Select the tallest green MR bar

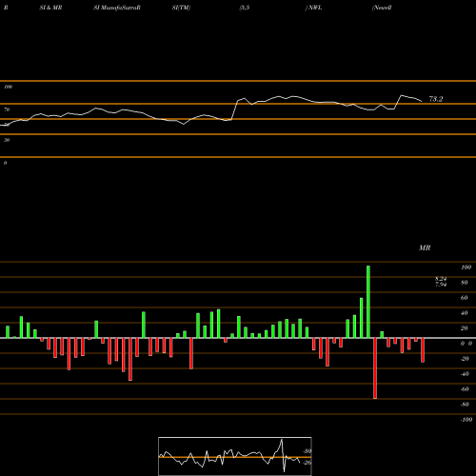(368, 302)
